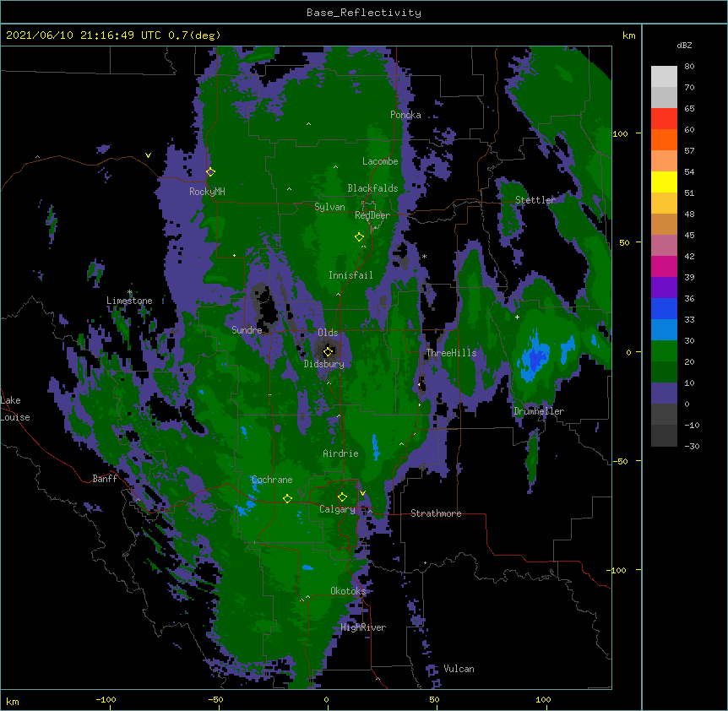Click the Ponoka city label
This screenshot has width=728, height=711.
click(x=405, y=115)
